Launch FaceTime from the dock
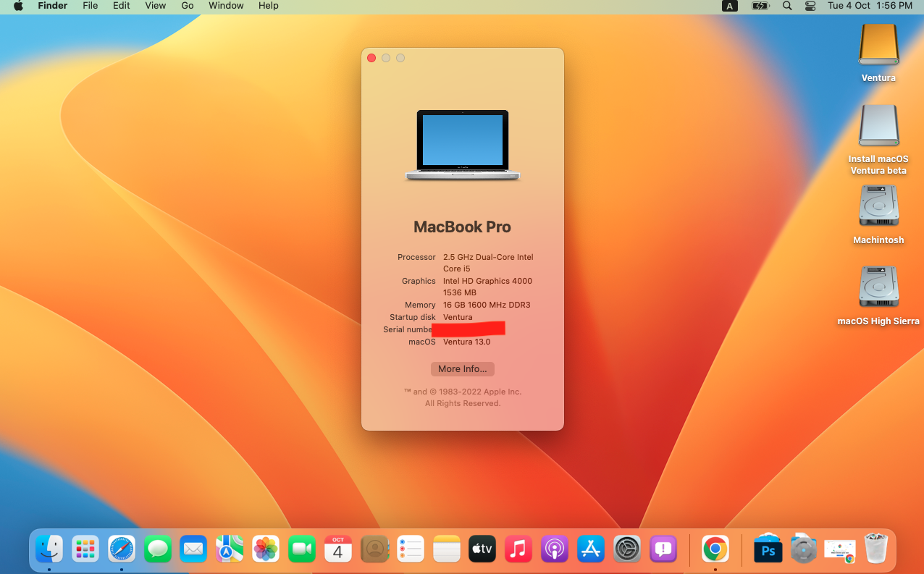924x574 pixels. [x=302, y=550]
